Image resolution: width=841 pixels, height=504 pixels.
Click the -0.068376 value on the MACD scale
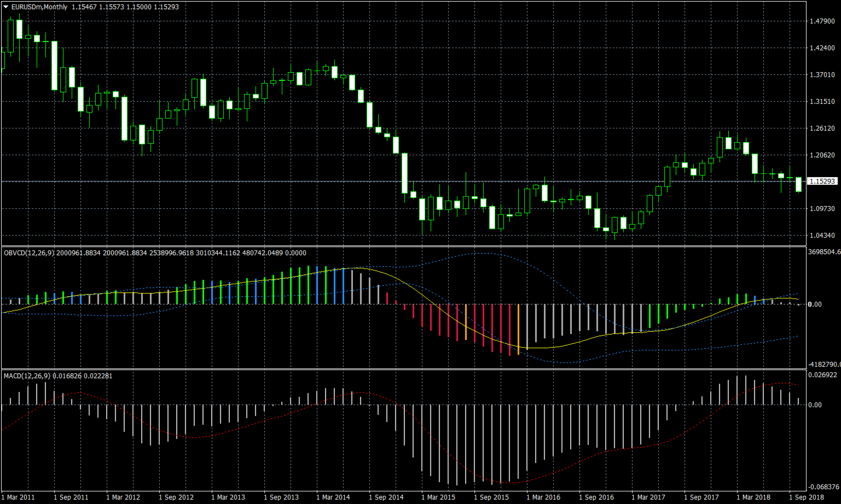[x=823, y=487]
